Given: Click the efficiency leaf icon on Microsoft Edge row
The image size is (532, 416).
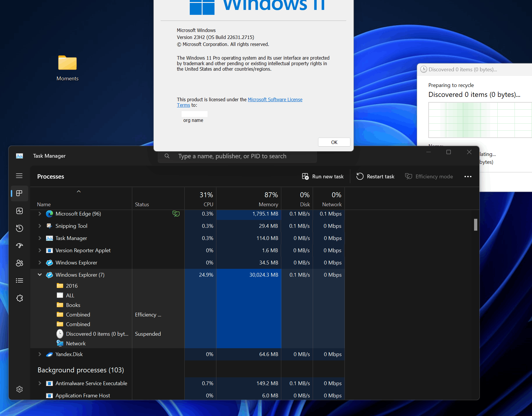Looking at the screenshot, I should pyautogui.click(x=176, y=214).
